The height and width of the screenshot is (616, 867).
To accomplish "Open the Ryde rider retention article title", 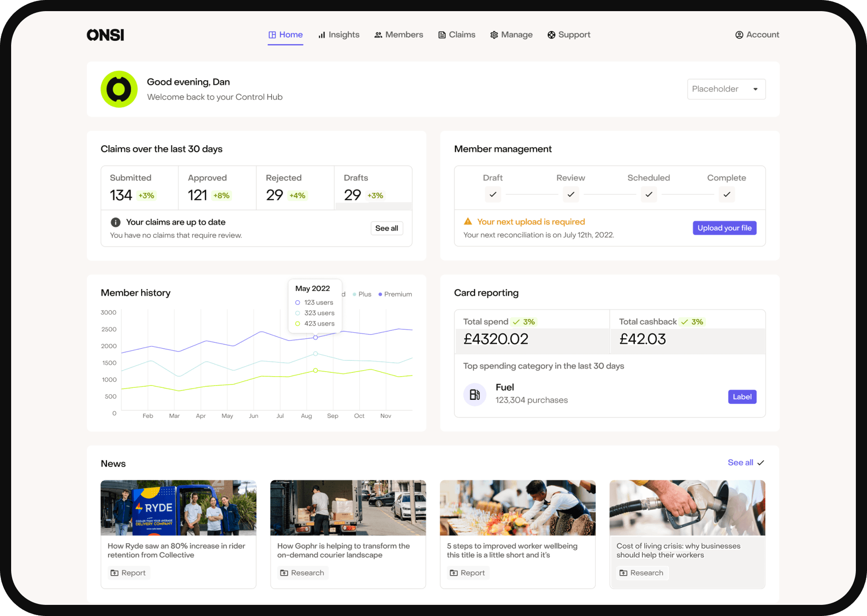I will click(x=176, y=551).
